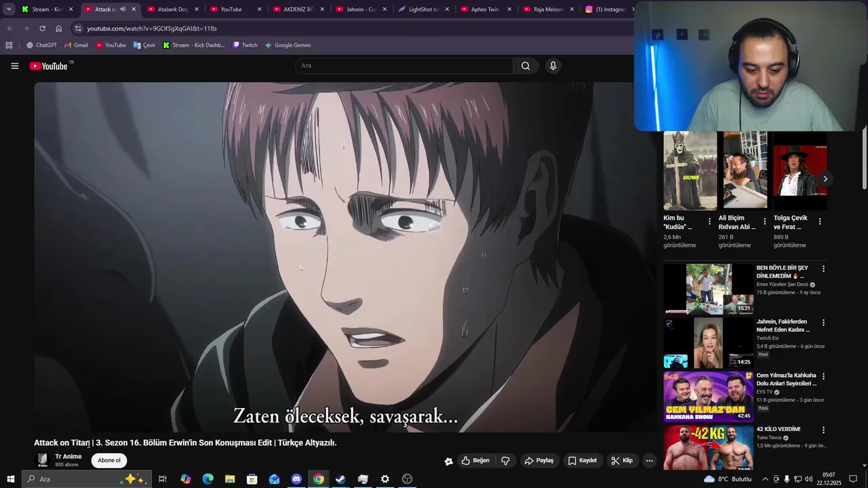Open options menu for 'Tolga Çevik ve Fırat' short
Screen dimensions: 868x488
coord(820,222)
